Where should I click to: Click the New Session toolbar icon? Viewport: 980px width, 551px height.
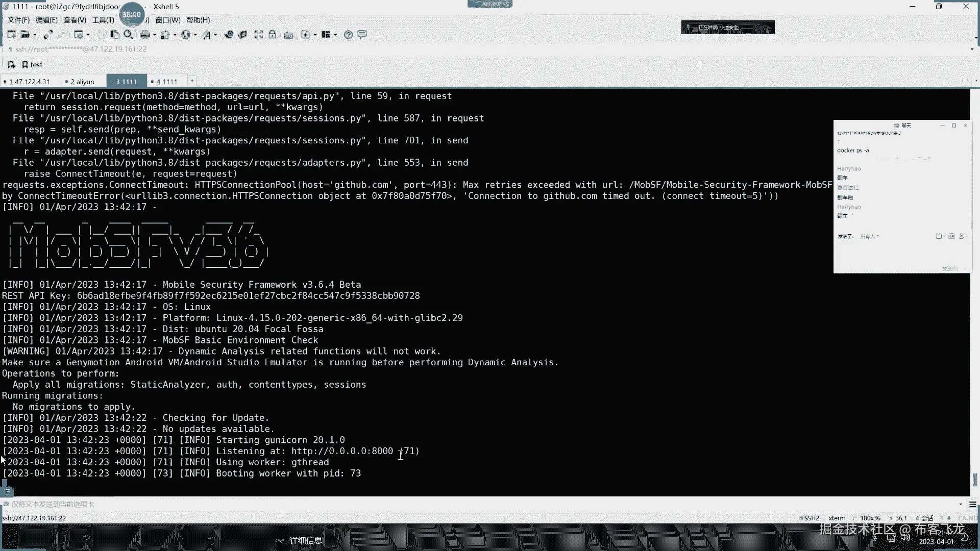11,35
